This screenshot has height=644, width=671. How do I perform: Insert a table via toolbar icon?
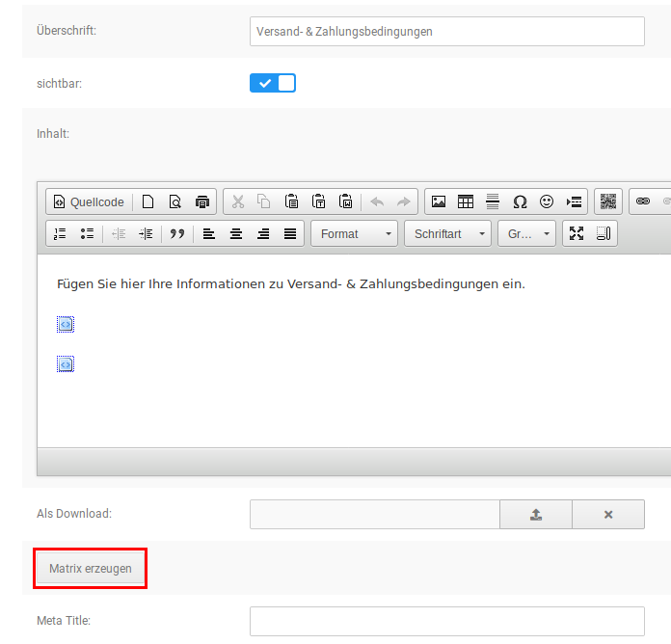coord(466,201)
